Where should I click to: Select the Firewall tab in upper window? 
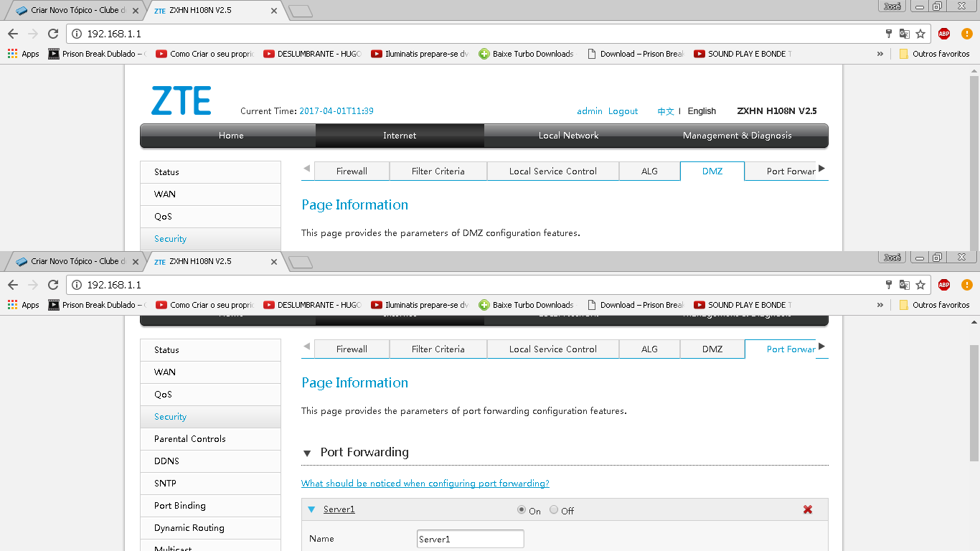pyautogui.click(x=352, y=171)
